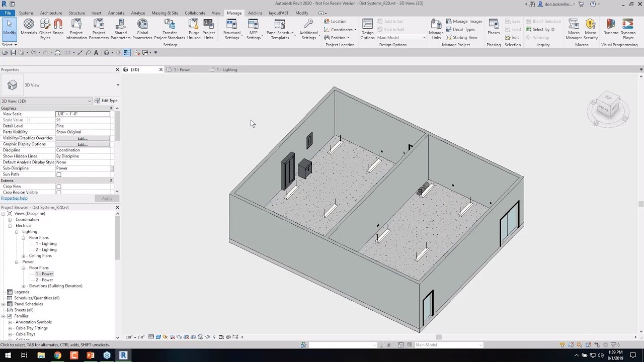The image size is (644, 362).
Task: Open Macro Manager
Action: point(574,29)
